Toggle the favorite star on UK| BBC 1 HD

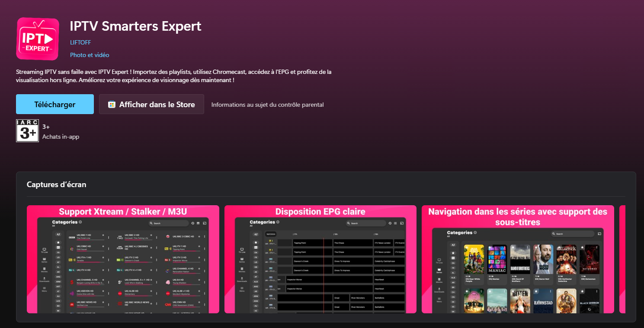pyautogui.click(x=103, y=235)
